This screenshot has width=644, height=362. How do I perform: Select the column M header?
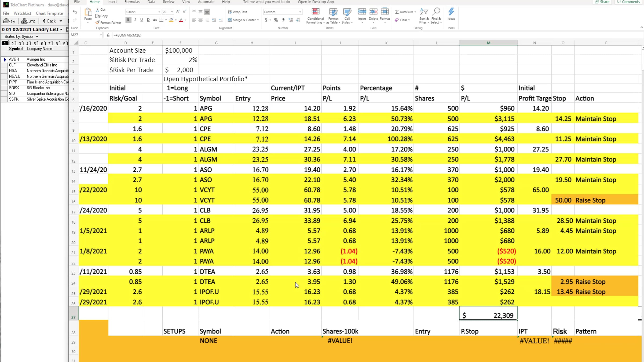point(488,43)
